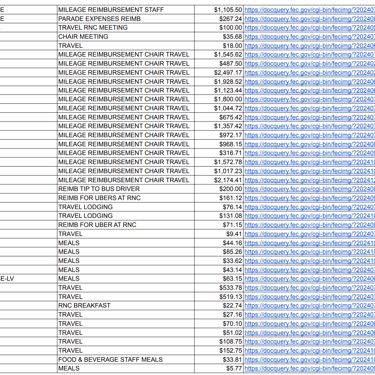Select the CHAIR MEETING description cell
The height and width of the screenshot is (375, 375).
(x=126, y=37)
